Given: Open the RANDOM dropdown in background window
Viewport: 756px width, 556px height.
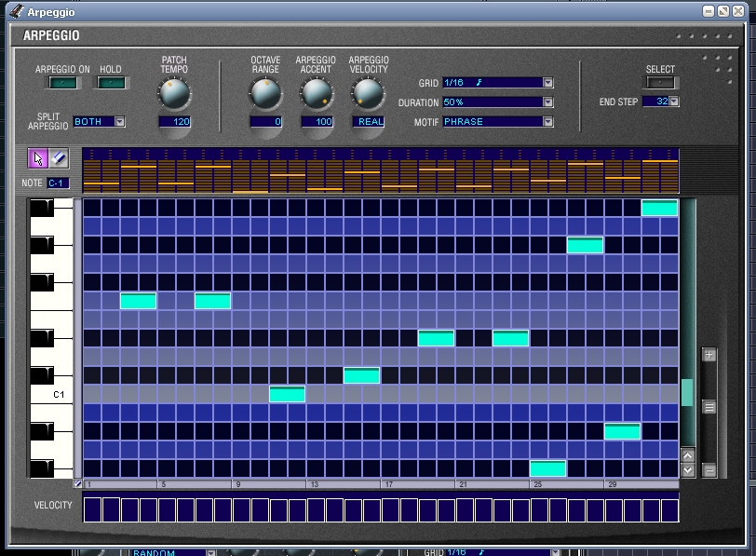Looking at the screenshot, I should coord(210,552).
